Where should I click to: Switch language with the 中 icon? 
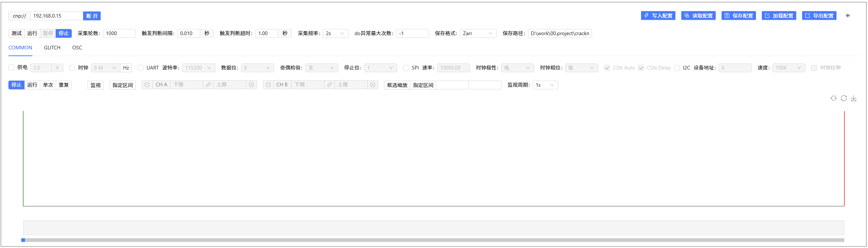pyautogui.click(x=847, y=16)
